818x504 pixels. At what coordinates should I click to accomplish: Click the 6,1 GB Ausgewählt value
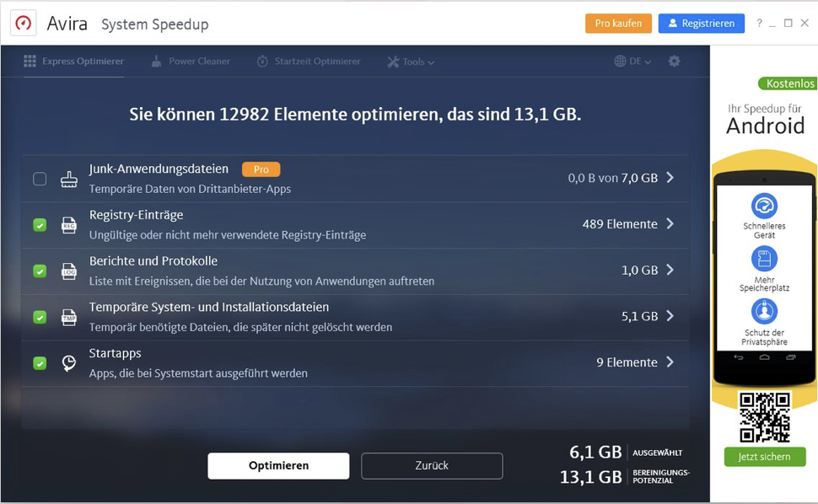[x=595, y=452]
